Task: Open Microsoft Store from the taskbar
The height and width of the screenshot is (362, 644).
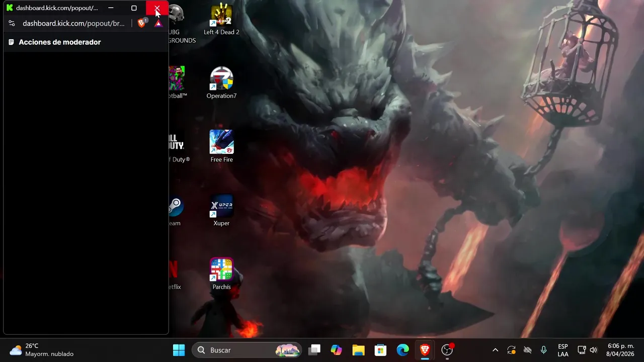Action: coord(380,350)
